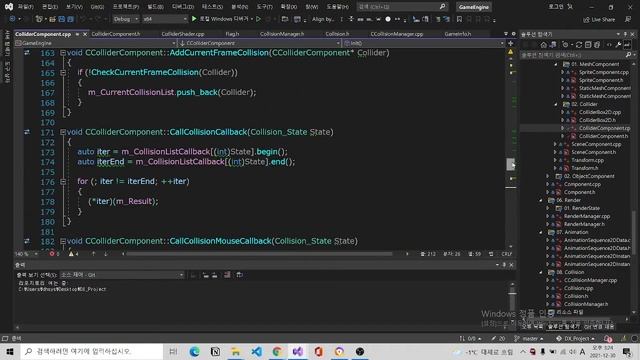Start debugging with the green play button
The image size is (640, 360).
(x=194, y=19)
